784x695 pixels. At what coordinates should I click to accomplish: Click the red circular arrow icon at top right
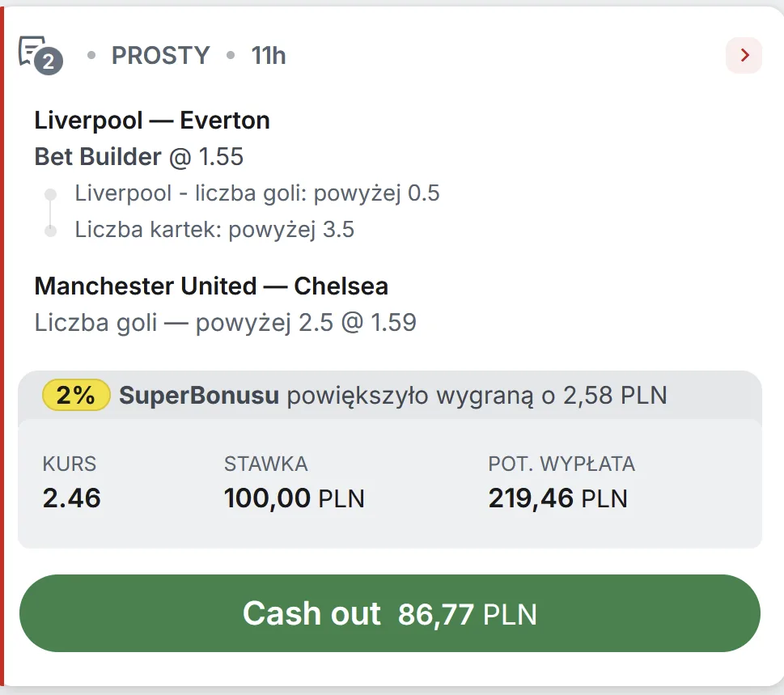tap(743, 56)
